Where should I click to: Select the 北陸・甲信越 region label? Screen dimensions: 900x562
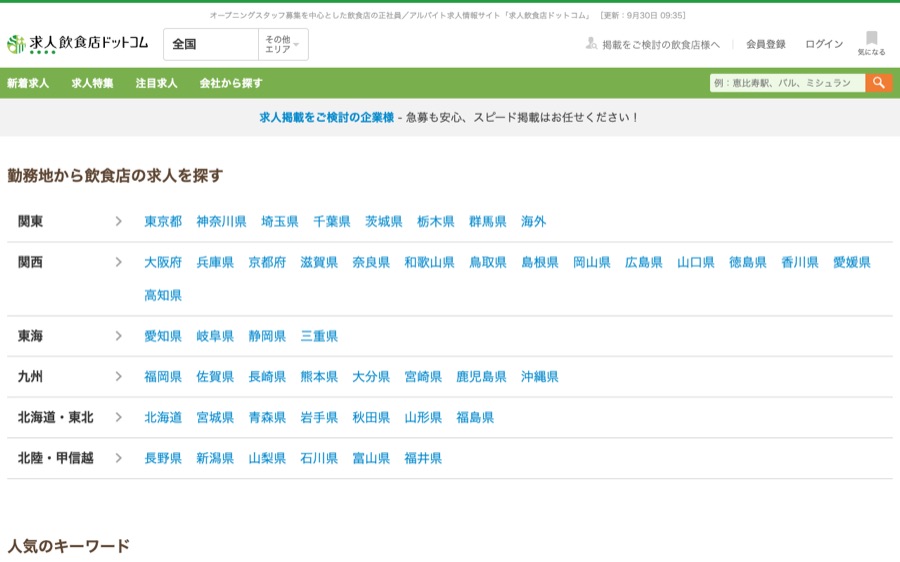coord(56,458)
